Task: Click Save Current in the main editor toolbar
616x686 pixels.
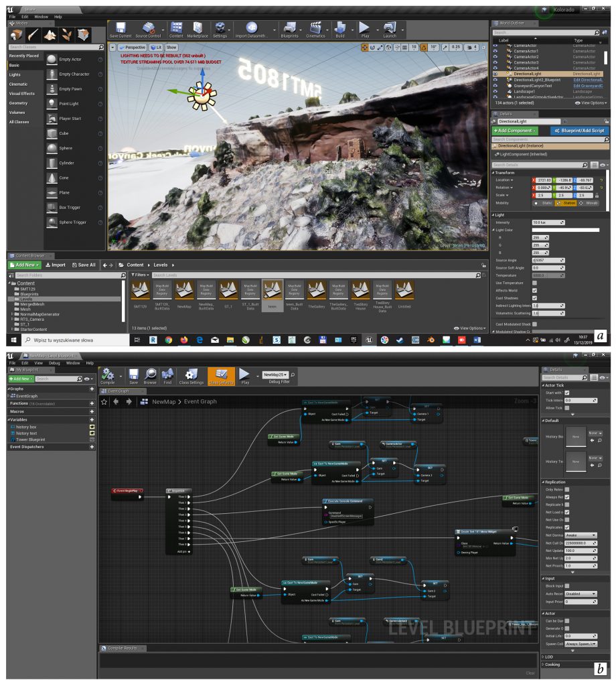Action: point(121,29)
